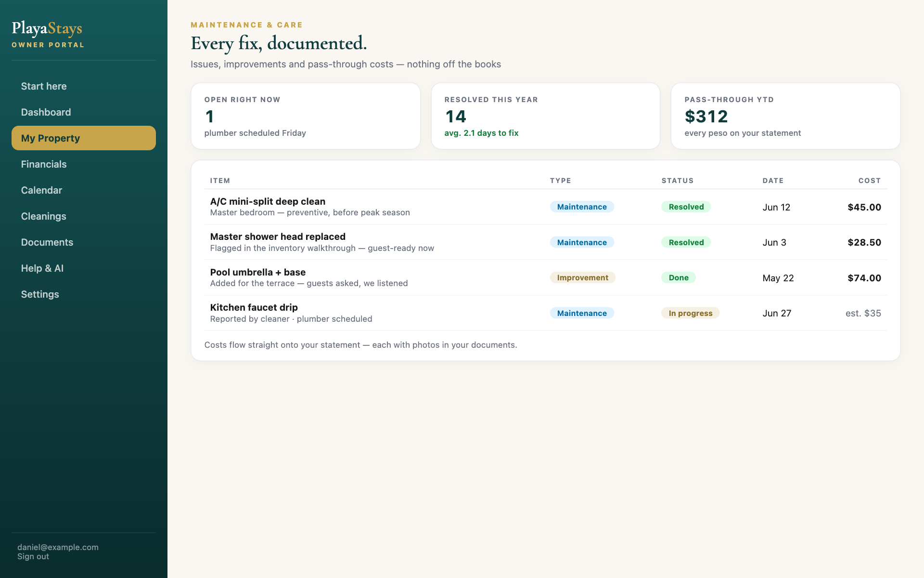Click the Jun 12 date cell
The width and height of the screenshot is (924, 578).
pyautogui.click(x=776, y=207)
